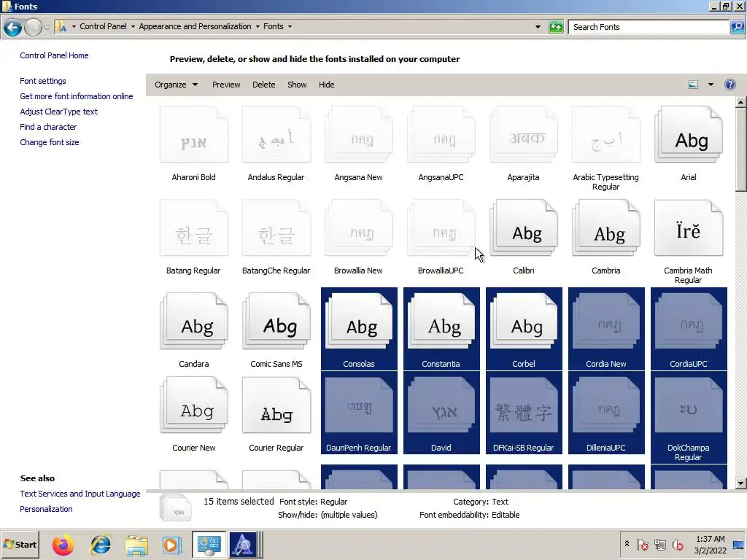Expand the Control Panel breadcrumb arrow
This screenshot has width=747, height=560.
[x=133, y=27]
